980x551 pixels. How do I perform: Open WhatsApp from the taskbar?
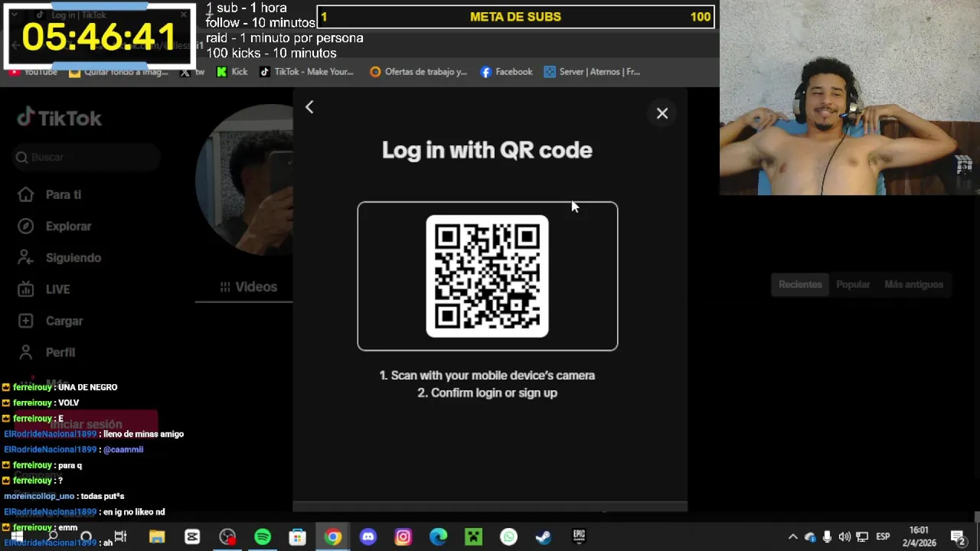(x=508, y=537)
